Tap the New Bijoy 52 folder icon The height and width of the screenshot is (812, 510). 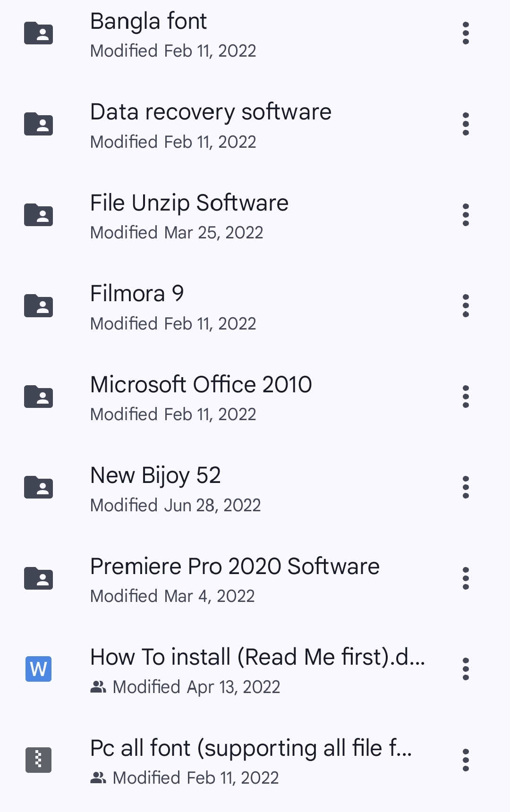pos(38,487)
